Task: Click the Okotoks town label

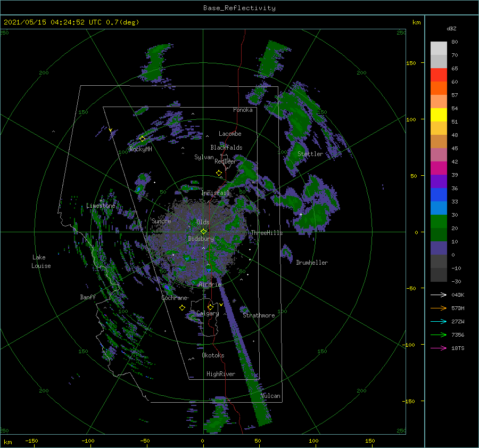Action: [213, 355]
